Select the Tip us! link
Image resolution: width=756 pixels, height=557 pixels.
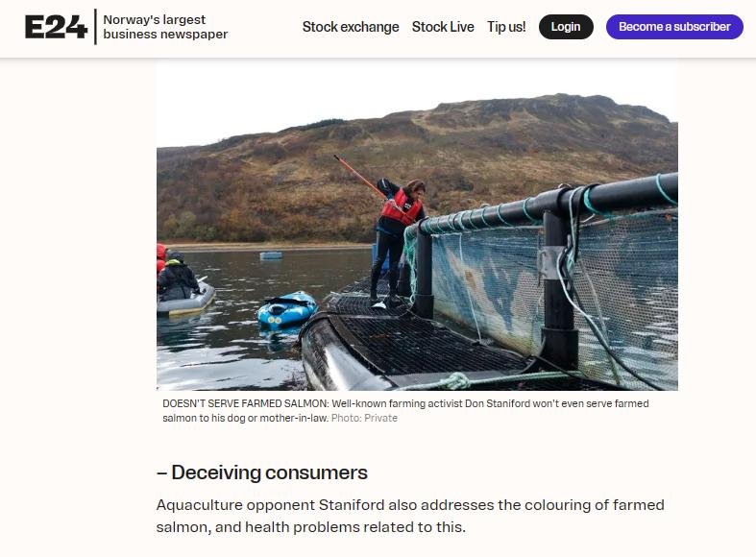point(506,27)
